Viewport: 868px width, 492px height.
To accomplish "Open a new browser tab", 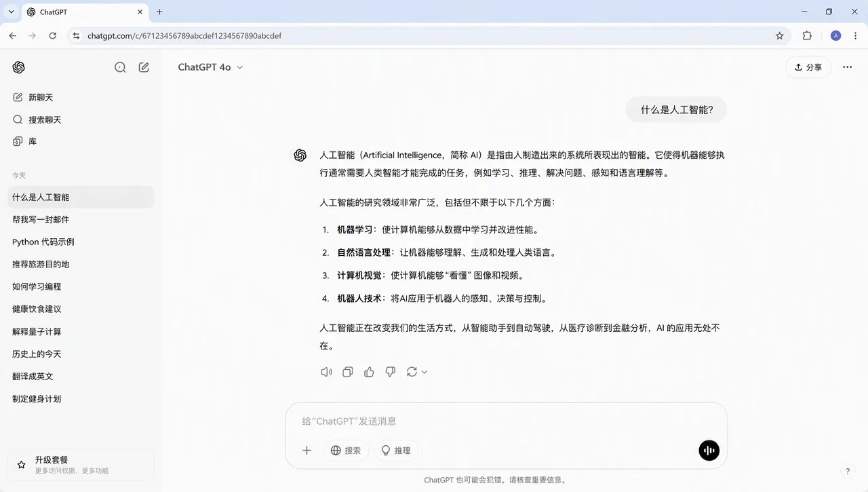I will 160,12.
